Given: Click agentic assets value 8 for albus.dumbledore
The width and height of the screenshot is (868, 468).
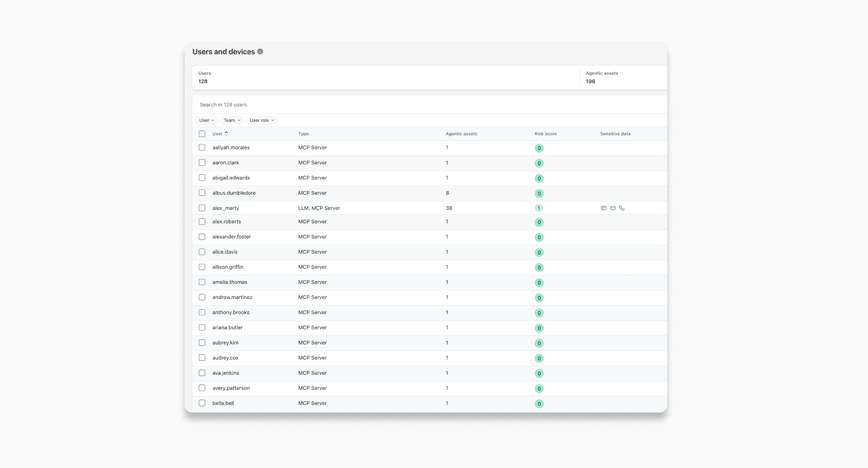Looking at the screenshot, I should click(x=447, y=193).
